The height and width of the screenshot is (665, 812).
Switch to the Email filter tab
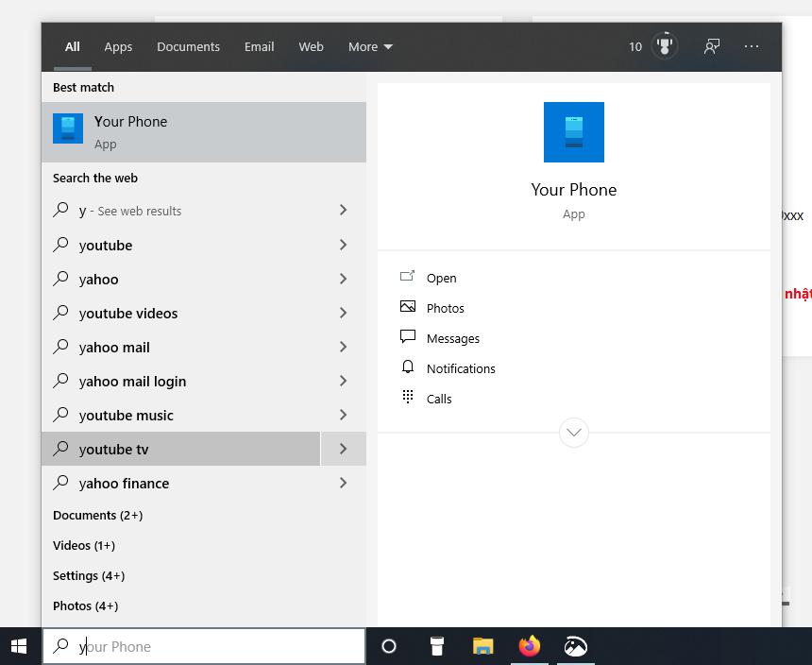click(x=259, y=46)
